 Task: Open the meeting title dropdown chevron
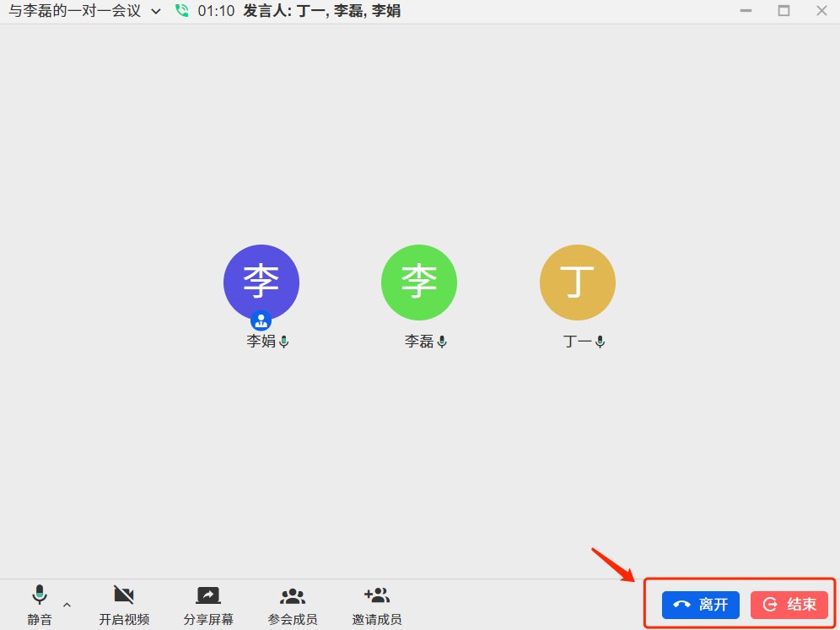156,11
